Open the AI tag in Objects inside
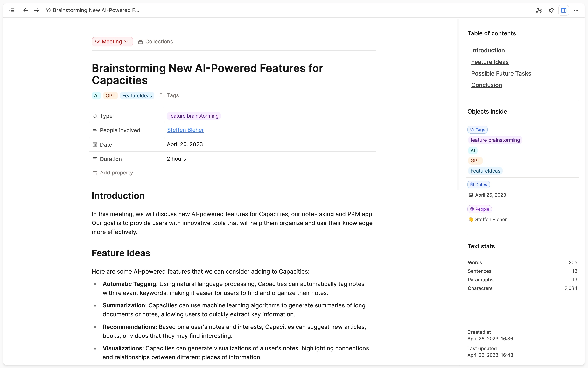 coord(472,150)
